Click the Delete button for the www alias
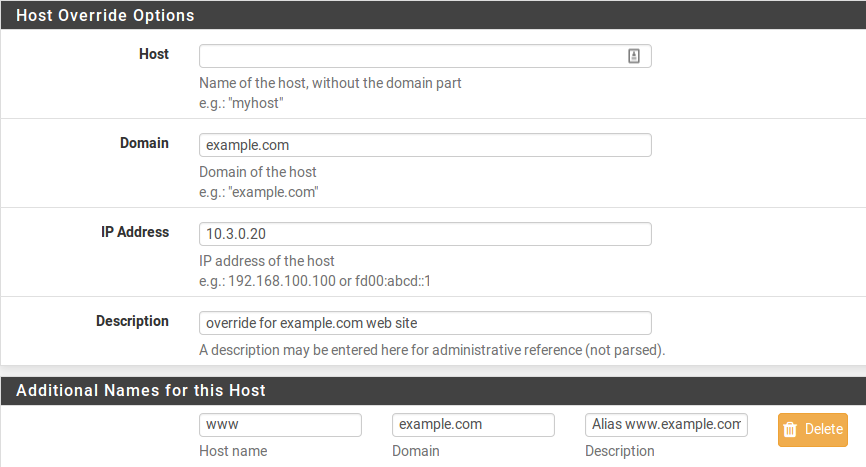The width and height of the screenshot is (866, 467). (812, 430)
